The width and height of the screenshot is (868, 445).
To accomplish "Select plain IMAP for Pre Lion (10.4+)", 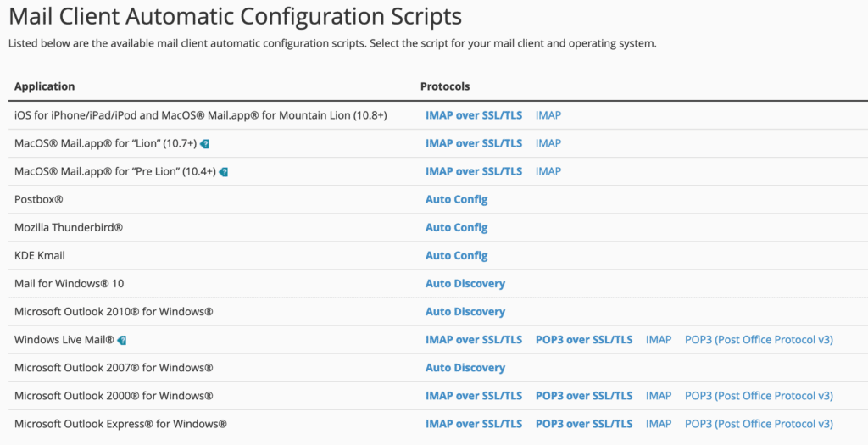I will click(x=548, y=171).
